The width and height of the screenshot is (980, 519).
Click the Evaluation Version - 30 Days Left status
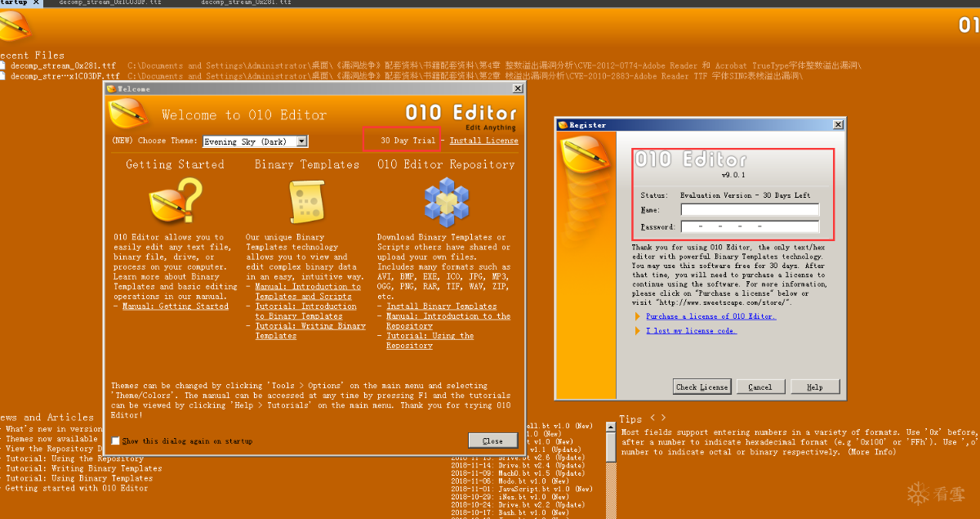click(745, 195)
